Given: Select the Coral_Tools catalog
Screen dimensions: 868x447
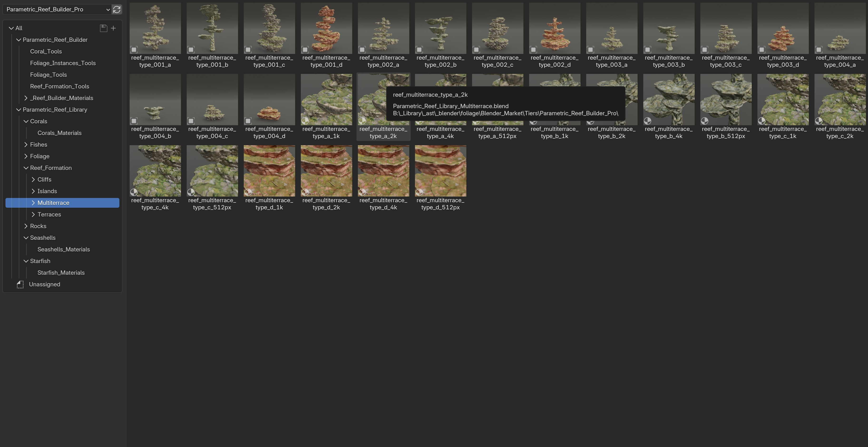Looking at the screenshot, I should 46,52.
